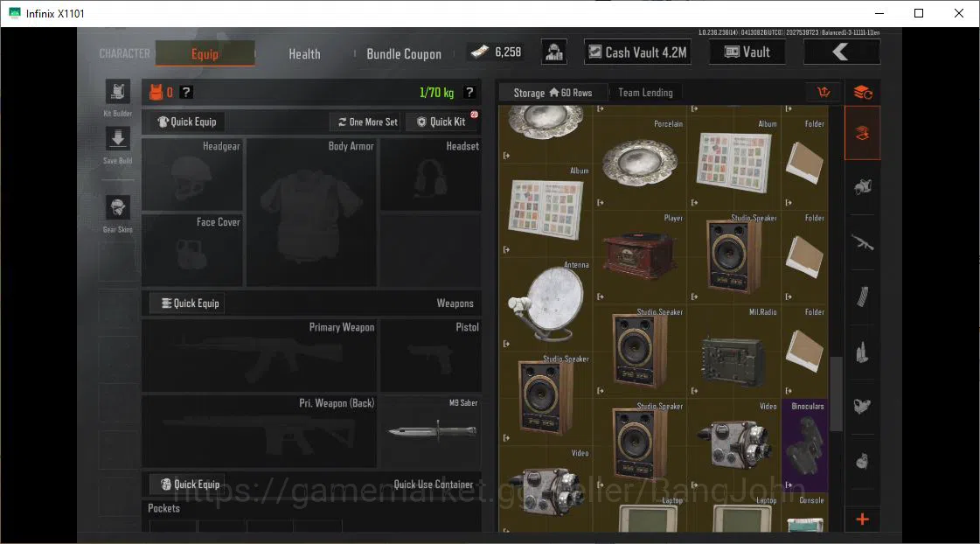Click the orange plus icon
Viewport: 980px width, 544px height.
tap(863, 519)
